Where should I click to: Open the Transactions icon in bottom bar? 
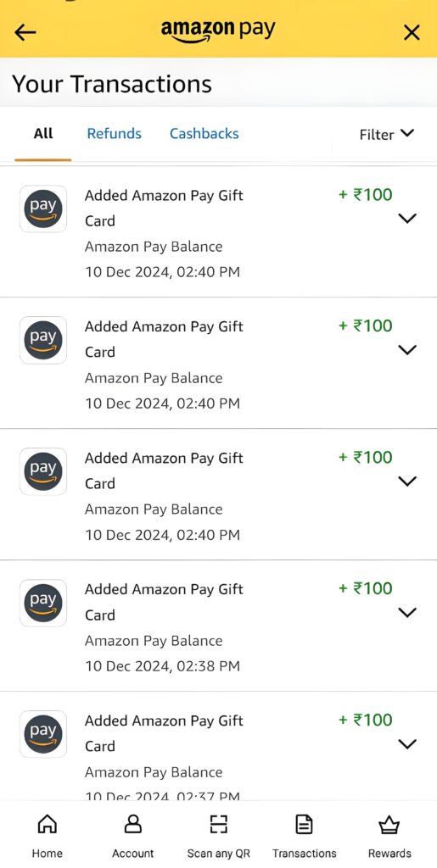[304, 824]
